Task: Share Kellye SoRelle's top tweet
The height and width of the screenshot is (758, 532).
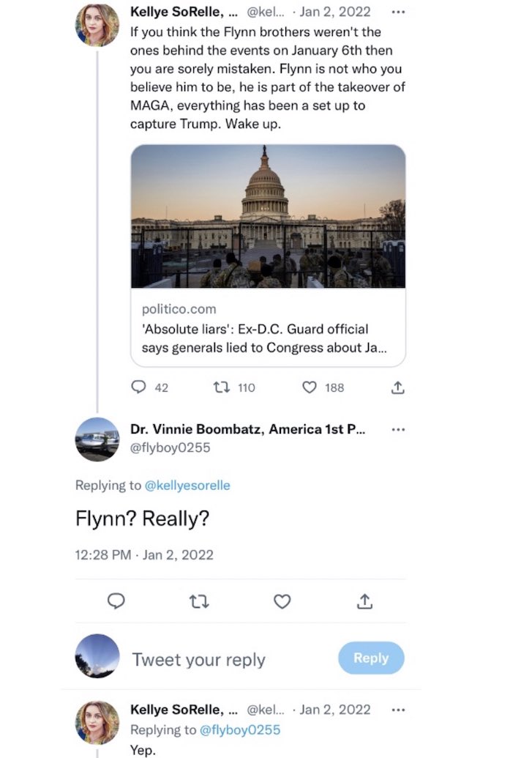Action: [397, 387]
